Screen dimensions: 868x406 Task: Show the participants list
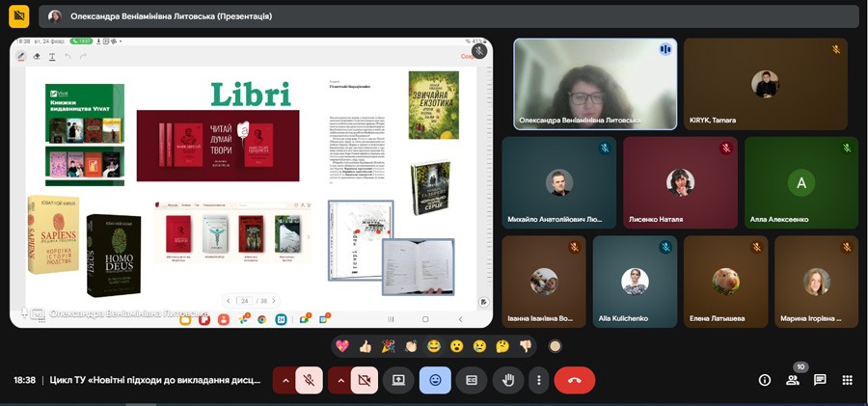(x=793, y=380)
